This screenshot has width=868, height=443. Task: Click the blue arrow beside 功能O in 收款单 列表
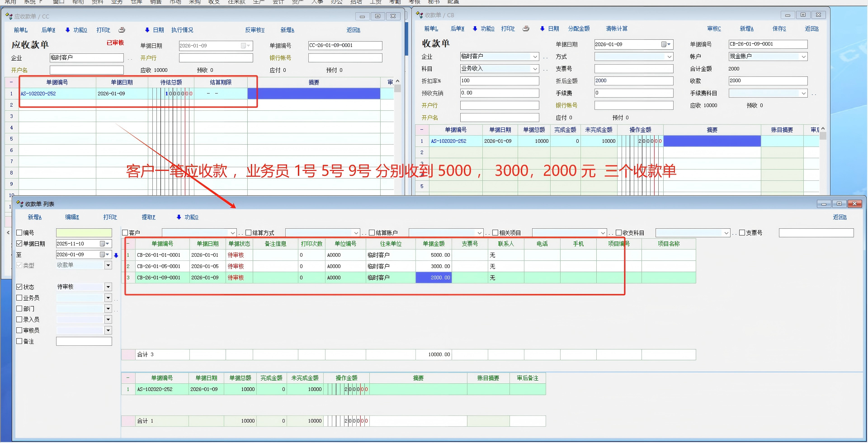pyautogui.click(x=179, y=217)
